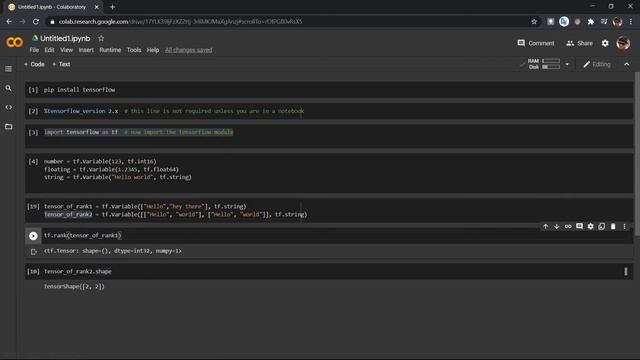
Task: Click the number = tf.Variable line
Action: [100, 161]
